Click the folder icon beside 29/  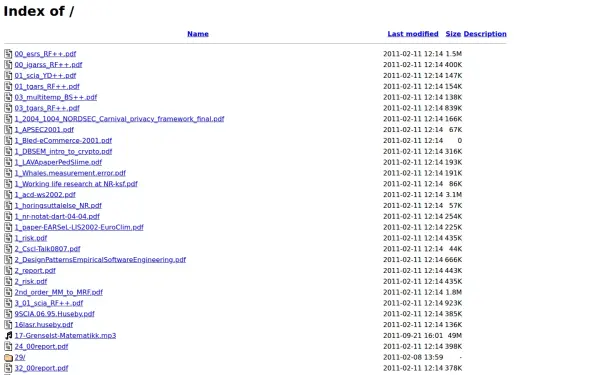8,357
